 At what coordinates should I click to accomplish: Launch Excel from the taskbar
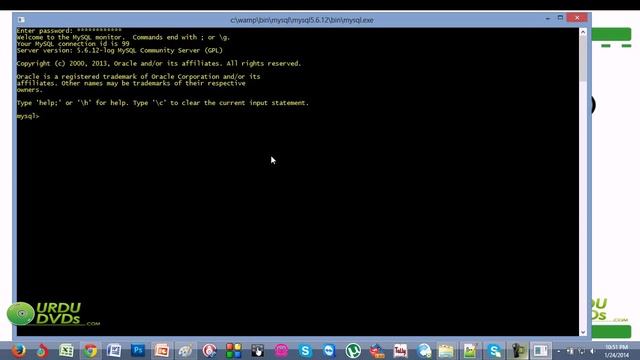tap(66, 351)
